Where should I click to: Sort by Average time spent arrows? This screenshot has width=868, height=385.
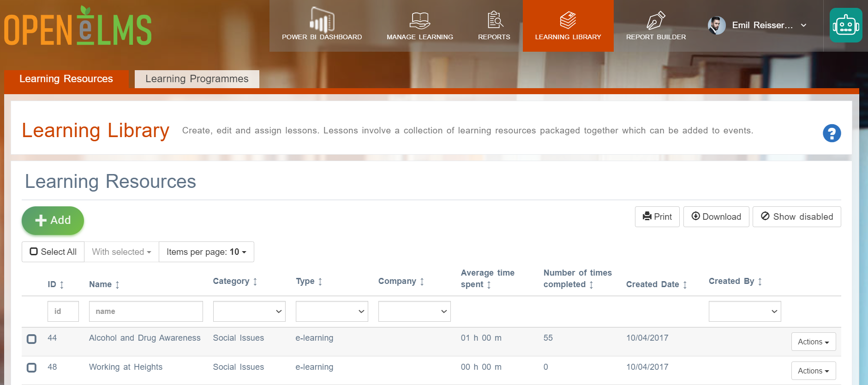coord(489,285)
